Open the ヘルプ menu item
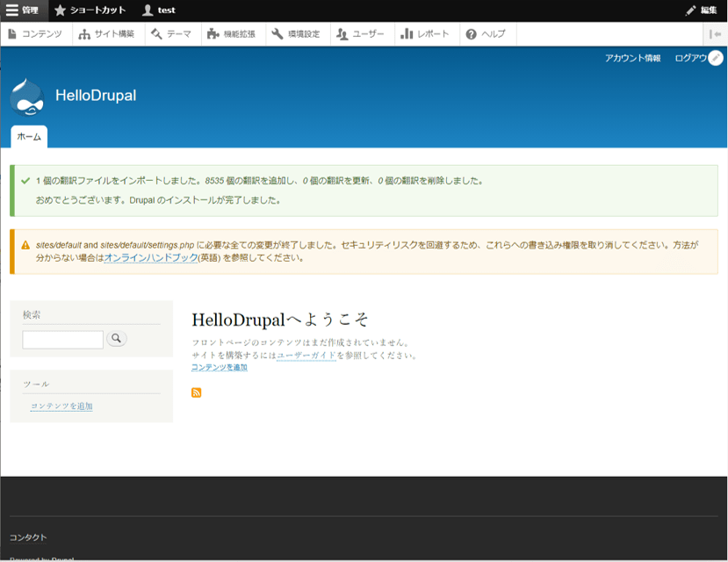The width and height of the screenshot is (728, 562). 486,34
